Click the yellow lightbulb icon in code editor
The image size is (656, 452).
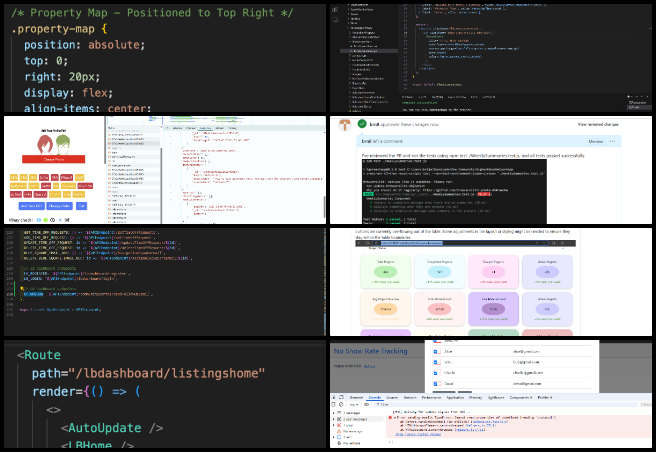pyautogui.click(x=22, y=288)
